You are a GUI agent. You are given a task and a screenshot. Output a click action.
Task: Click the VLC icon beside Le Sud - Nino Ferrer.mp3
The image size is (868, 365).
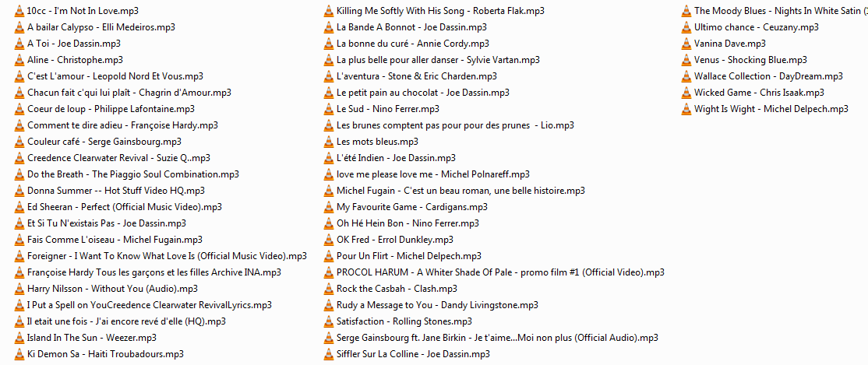point(329,109)
